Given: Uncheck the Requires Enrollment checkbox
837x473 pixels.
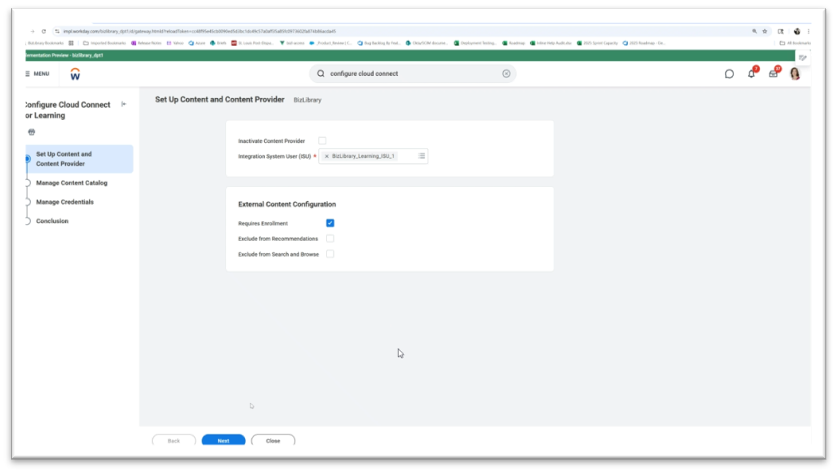Looking at the screenshot, I should (330, 223).
